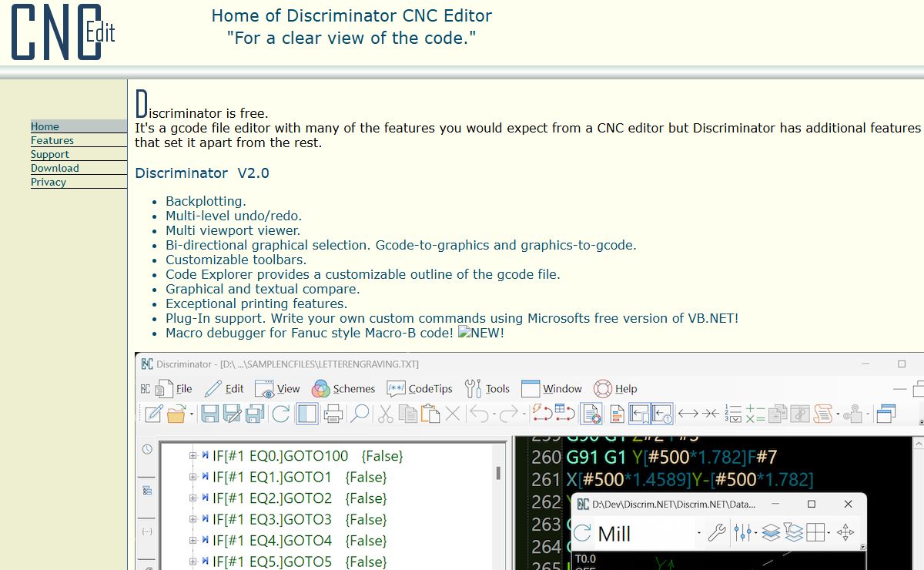
Task: Click the wrench icon in Mill window
Action: click(x=717, y=533)
